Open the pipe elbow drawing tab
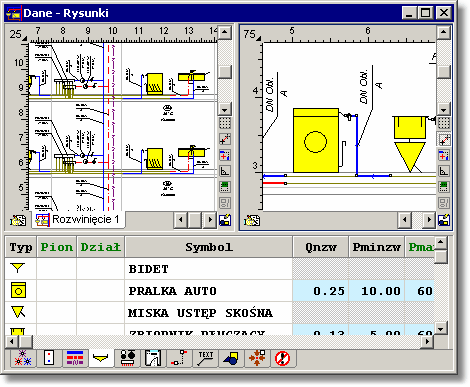Viewport: 470px width, 387px height. click(153, 358)
